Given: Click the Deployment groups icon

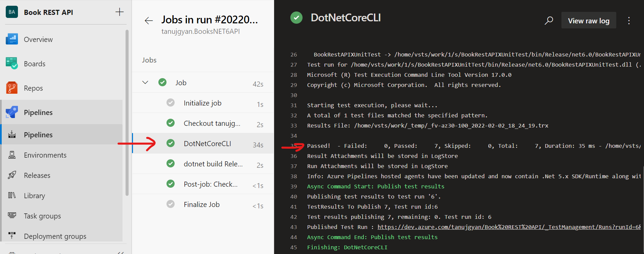Looking at the screenshot, I should pos(12,236).
